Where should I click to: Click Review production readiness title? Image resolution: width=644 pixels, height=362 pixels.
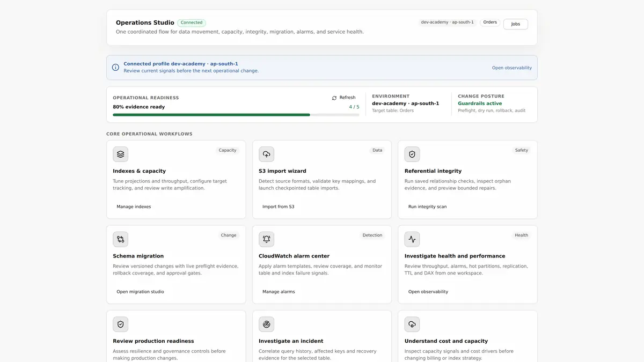[153, 341]
